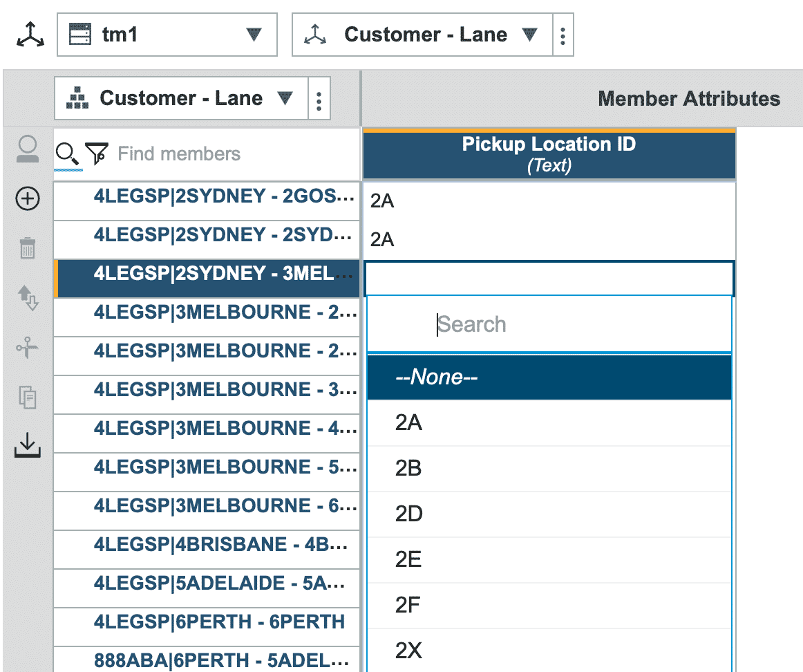The image size is (803, 672).
Task: Open the kebab menu beside the hierarchy selector
Action: [319, 98]
